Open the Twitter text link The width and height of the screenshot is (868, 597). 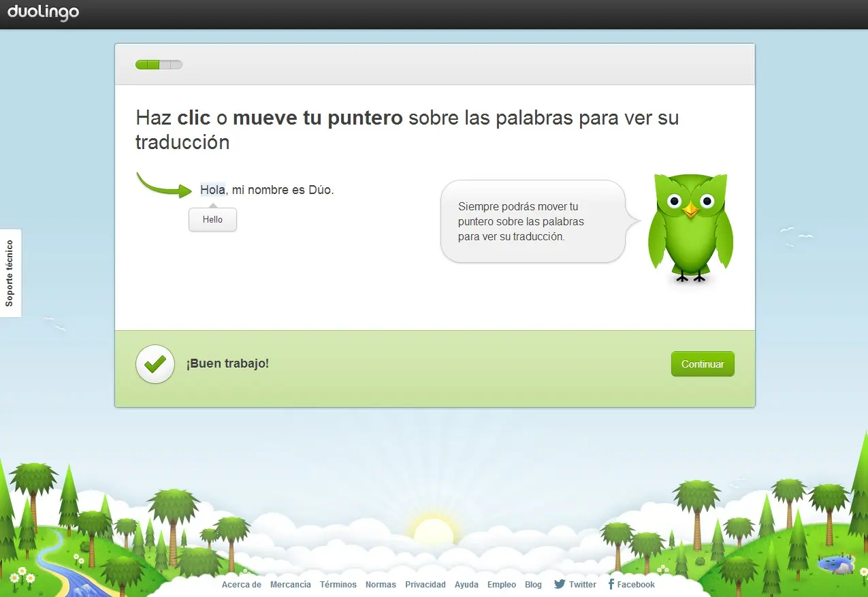pyautogui.click(x=583, y=585)
